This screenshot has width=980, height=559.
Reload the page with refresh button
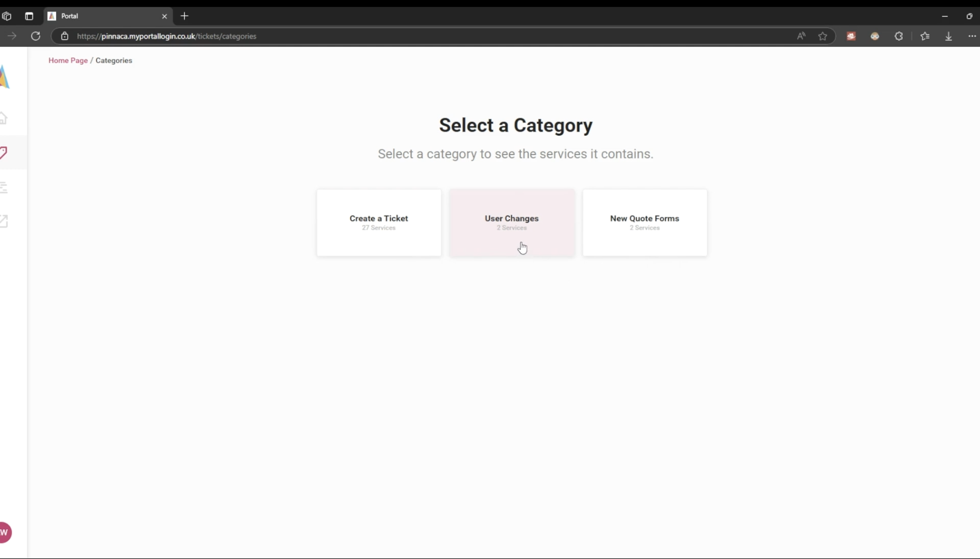click(36, 36)
